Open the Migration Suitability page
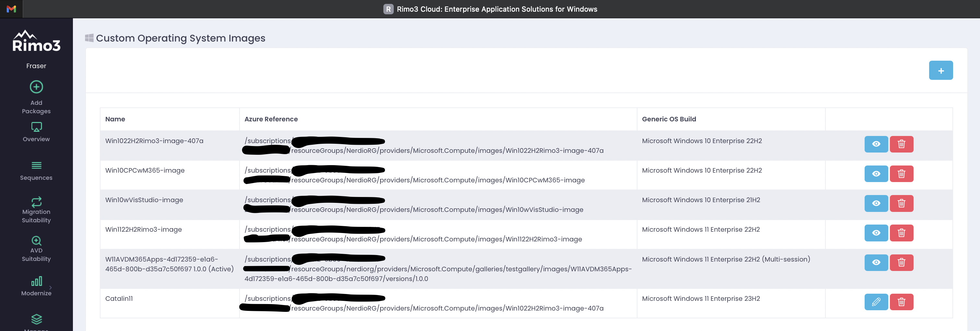980x331 pixels. click(x=36, y=210)
